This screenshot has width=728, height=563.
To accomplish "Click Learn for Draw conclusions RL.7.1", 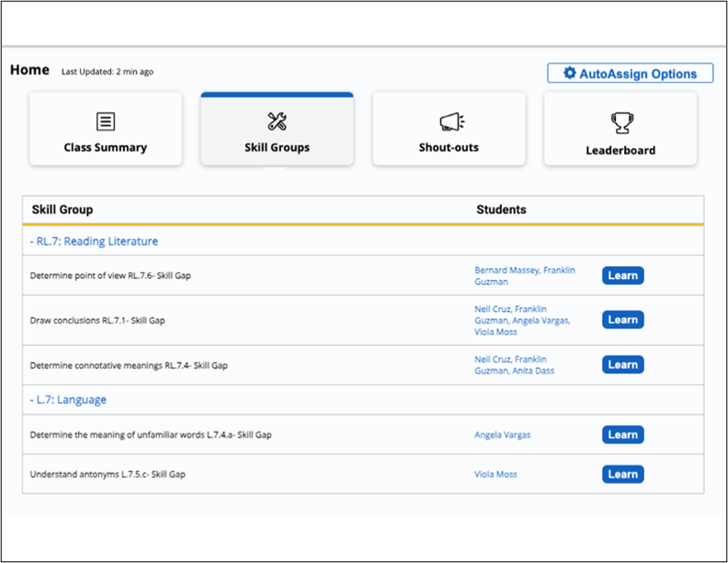I will (x=622, y=320).
